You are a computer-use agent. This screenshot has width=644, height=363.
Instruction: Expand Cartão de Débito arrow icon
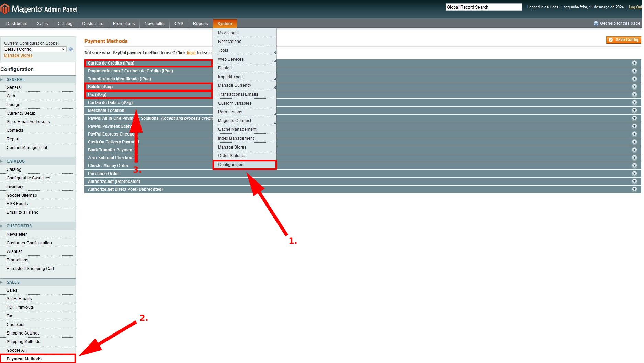[634, 103]
